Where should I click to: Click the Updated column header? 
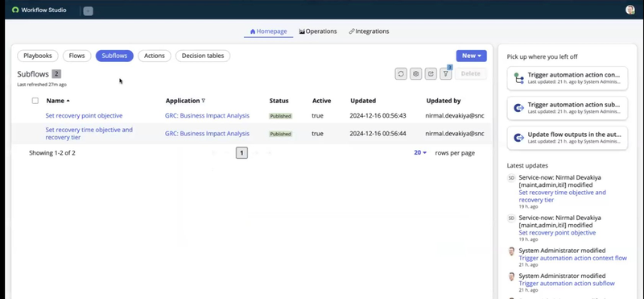click(363, 101)
